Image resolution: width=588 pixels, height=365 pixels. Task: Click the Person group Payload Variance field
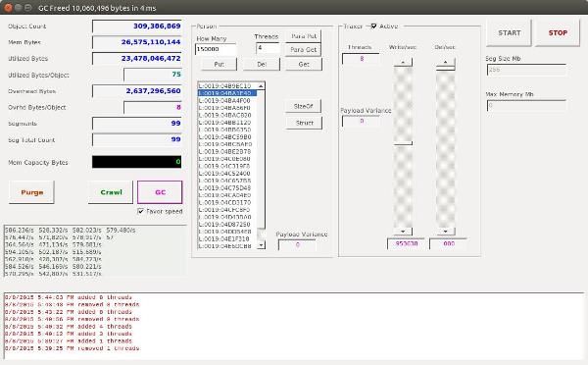[x=297, y=245]
